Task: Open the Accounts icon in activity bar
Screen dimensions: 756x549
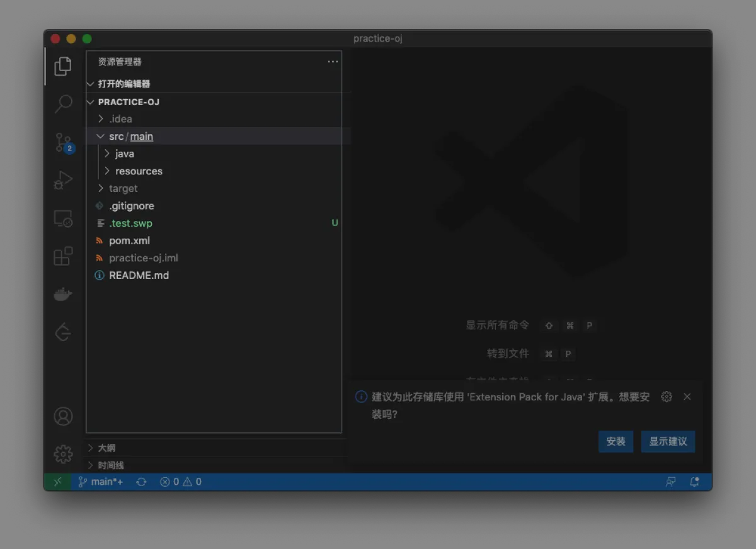Action: [63, 416]
